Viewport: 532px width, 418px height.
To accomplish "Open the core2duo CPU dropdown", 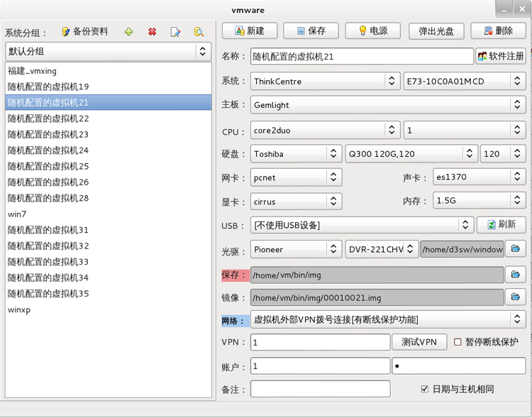I will pos(325,130).
